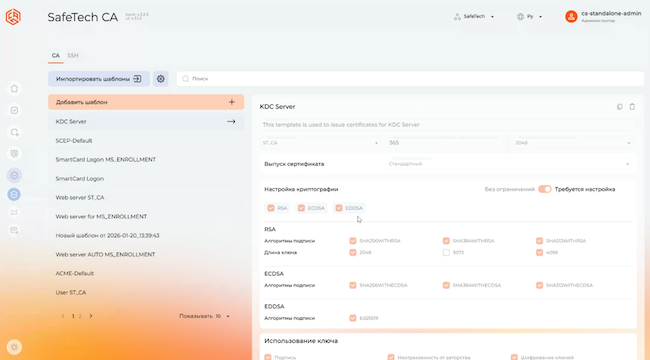Viewport: 650px width, 360px height.
Task: Delete the KDC Server template with the trash icon
Action: [x=632, y=107]
